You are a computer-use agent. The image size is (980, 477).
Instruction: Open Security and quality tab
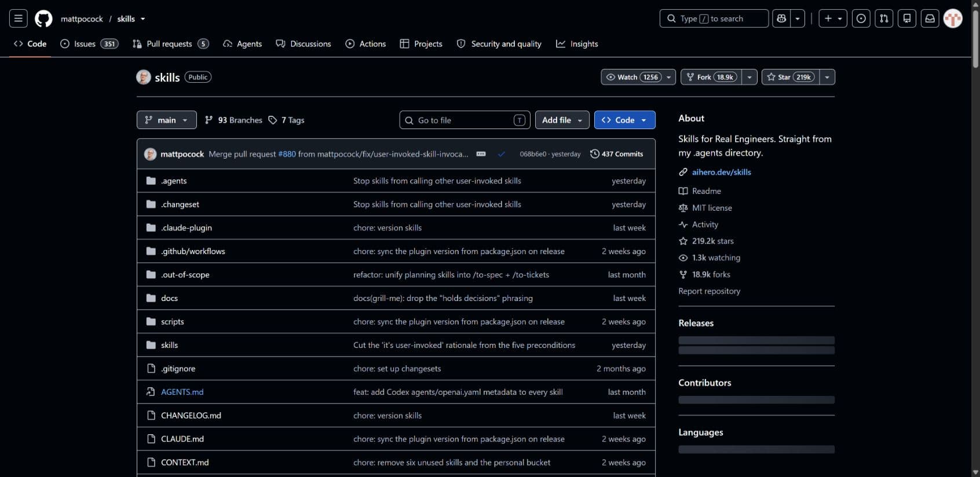click(x=499, y=44)
